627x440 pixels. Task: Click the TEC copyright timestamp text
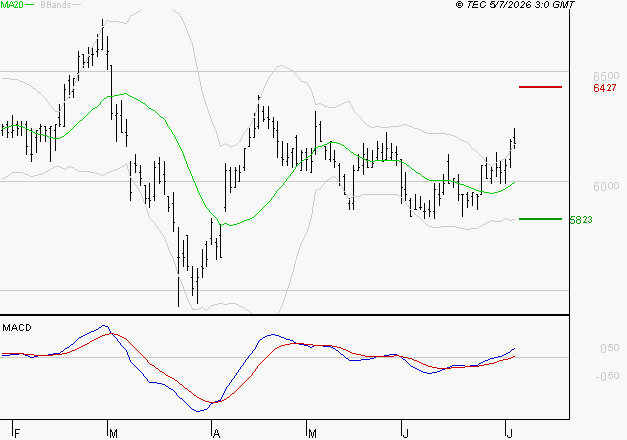(x=515, y=5)
